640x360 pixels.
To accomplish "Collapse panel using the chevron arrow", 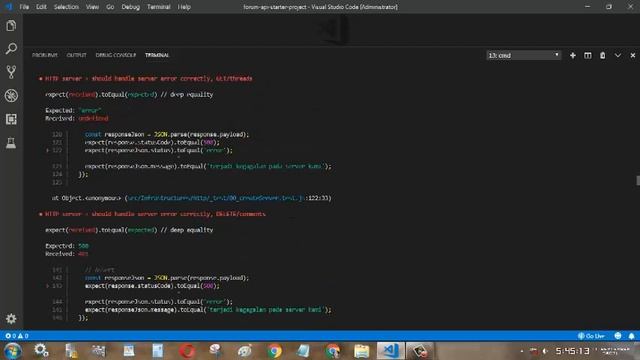I will coord(618,55).
